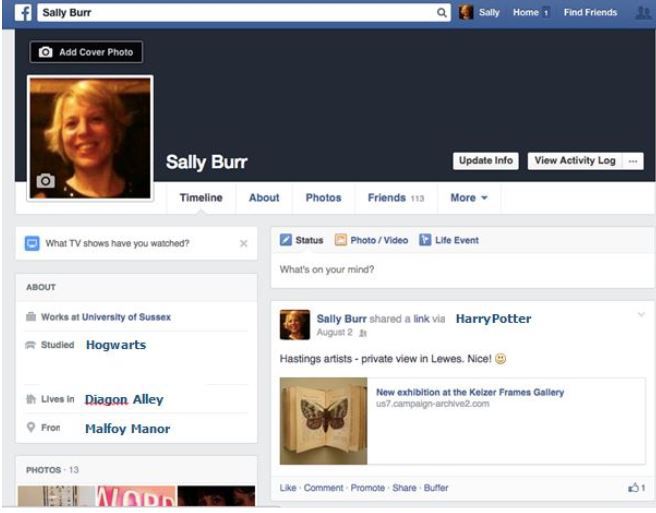
Task: Expand the More dropdown tab
Action: tap(468, 198)
